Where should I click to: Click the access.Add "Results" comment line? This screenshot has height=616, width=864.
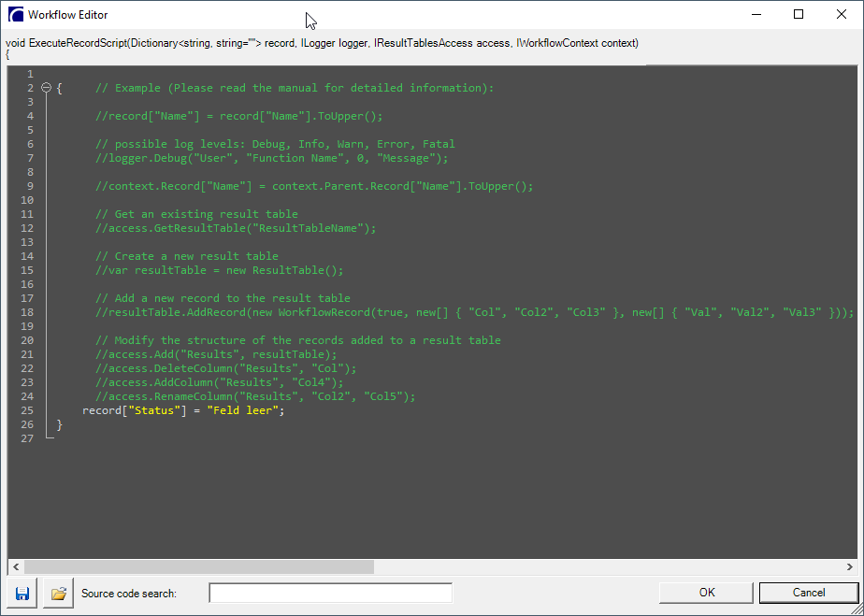pyautogui.click(x=216, y=354)
